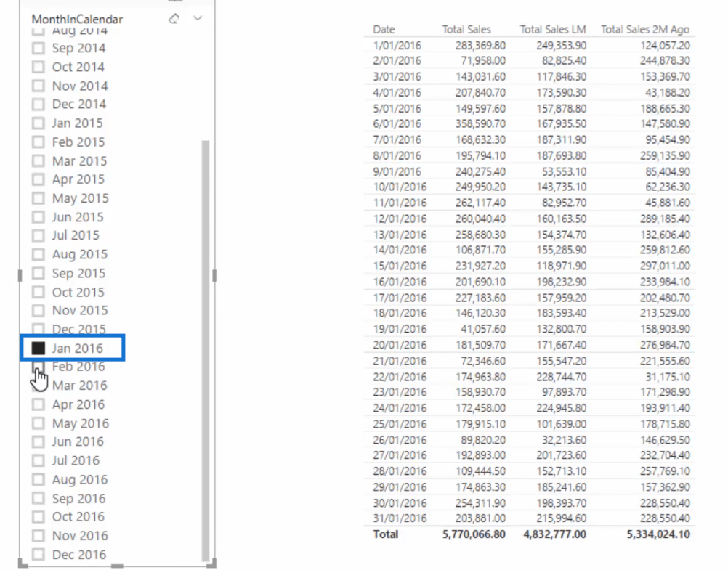Viewport: 728px width, 570px height.
Task: Select the 41,057.60 Total Sales value
Action: tap(483, 329)
